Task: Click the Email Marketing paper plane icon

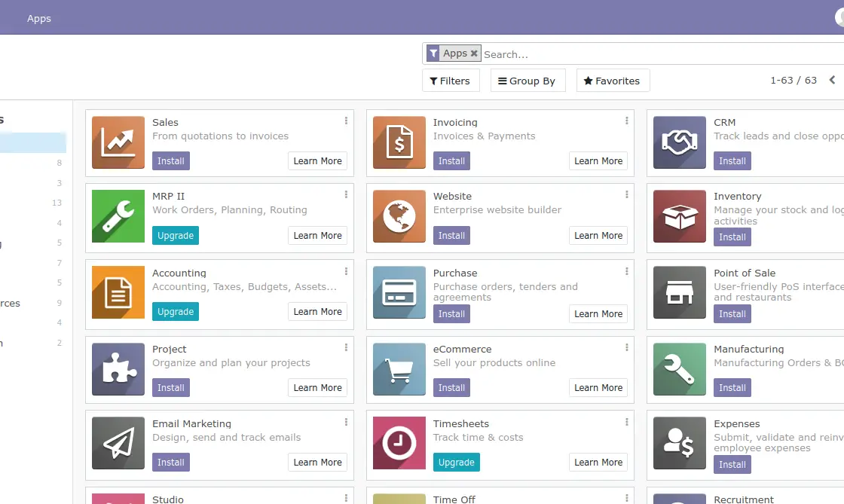Action: [x=118, y=443]
